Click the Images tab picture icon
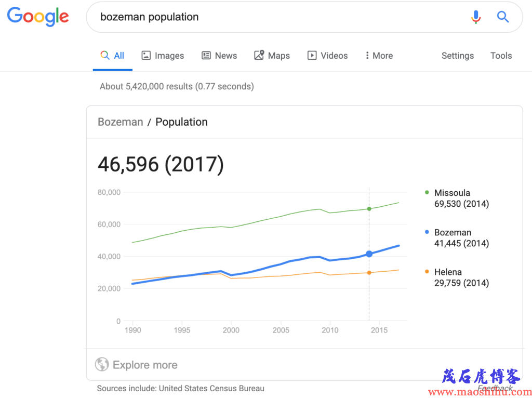The height and width of the screenshot is (398, 532). [146, 55]
